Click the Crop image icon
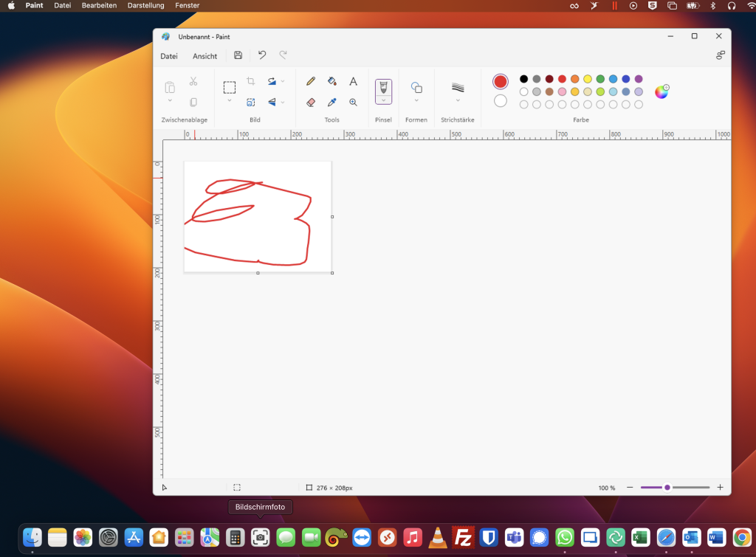Image resolution: width=756 pixels, height=557 pixels. pyautogui.click(x=251, y=81)
